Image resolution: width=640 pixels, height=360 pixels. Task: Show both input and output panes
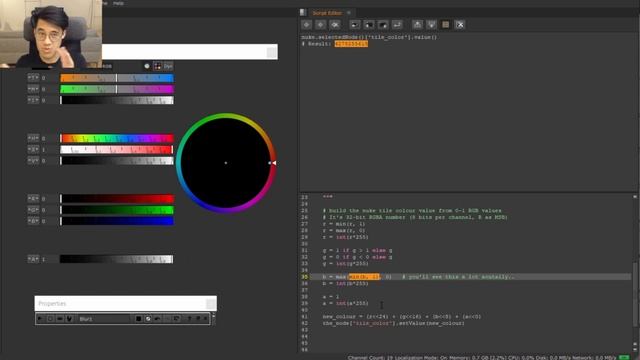coord(446,24)
